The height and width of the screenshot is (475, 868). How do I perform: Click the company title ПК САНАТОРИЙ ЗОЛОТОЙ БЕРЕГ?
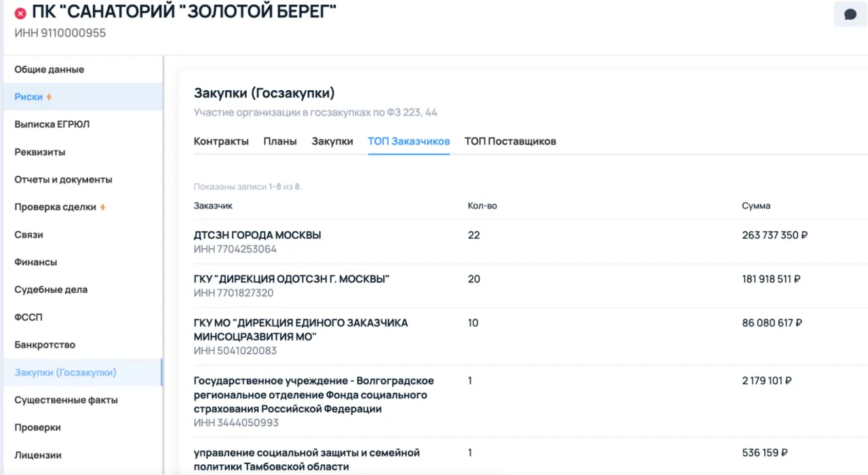(184, 12)
